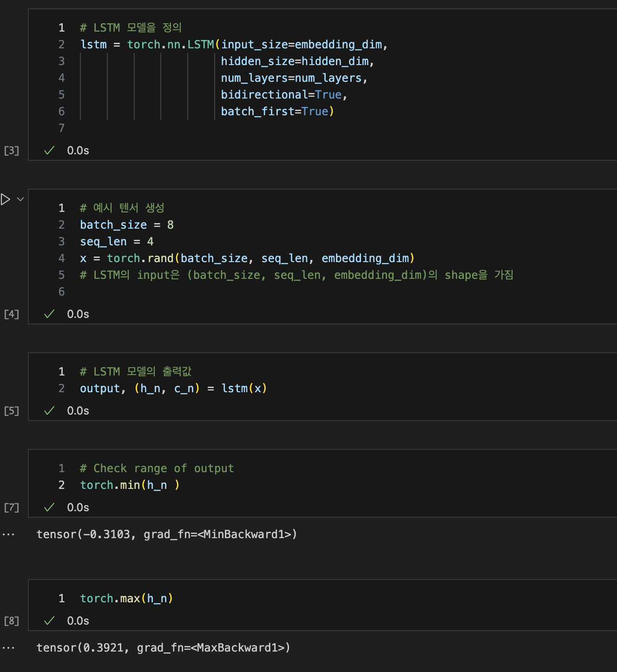Click execution count [3] label
The height and width of the screenshot is (672, 617).
point(12,151)
